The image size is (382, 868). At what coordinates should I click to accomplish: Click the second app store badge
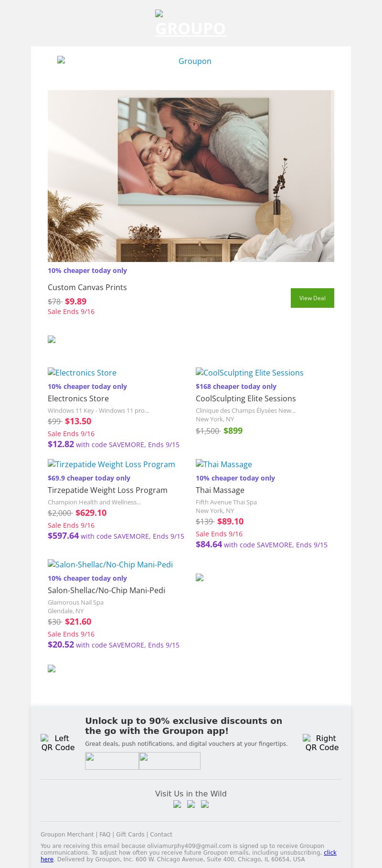tap(170, 761)
